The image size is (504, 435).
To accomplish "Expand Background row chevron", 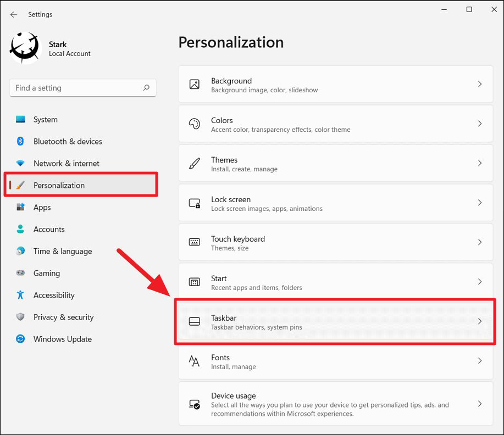I will [480, 84].
